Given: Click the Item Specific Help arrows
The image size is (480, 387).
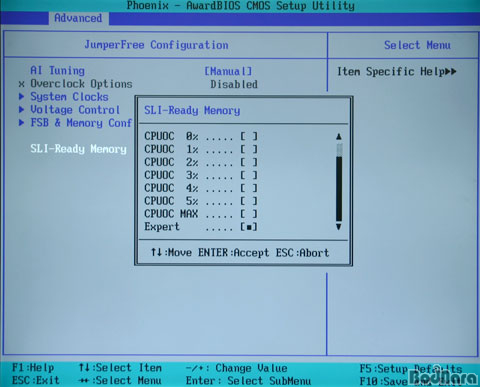Looking at the screenshot, I should pyautogui.click(x=451, y=72).
